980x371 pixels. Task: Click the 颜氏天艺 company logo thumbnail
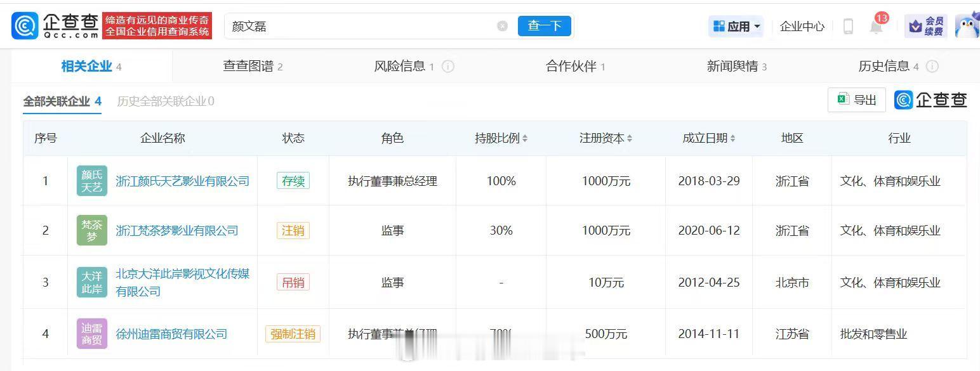(x=92, y=181)
